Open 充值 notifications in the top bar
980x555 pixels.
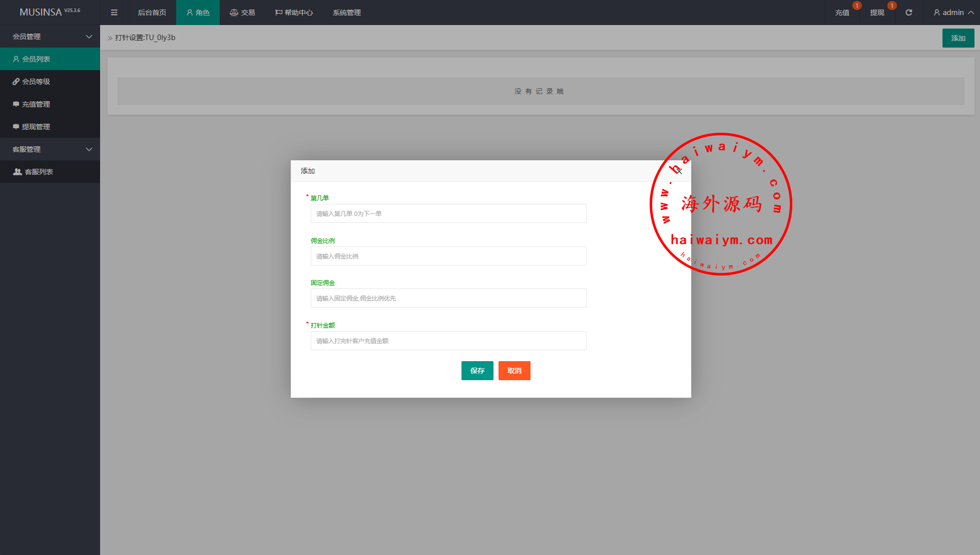click(842, 13)
